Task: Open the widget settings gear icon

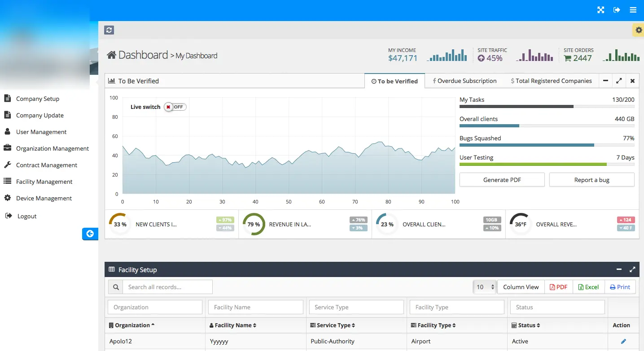Action: click(638, 30)
